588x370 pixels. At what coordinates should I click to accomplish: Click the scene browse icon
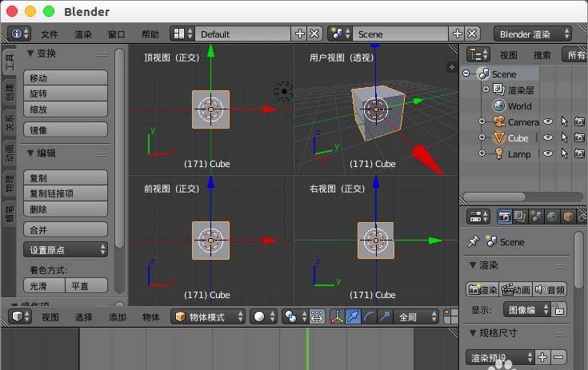click(340, 34)
